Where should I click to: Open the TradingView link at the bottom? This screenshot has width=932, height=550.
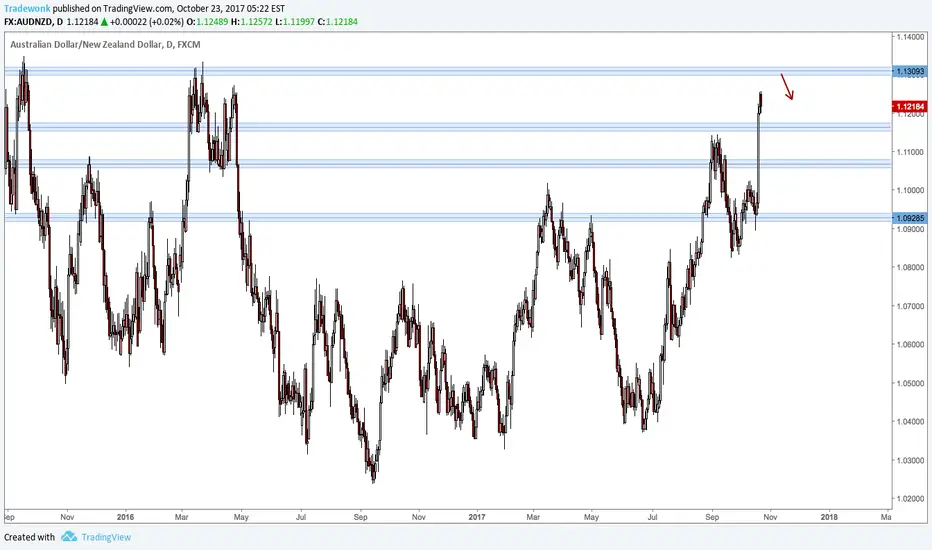[106, 537]
